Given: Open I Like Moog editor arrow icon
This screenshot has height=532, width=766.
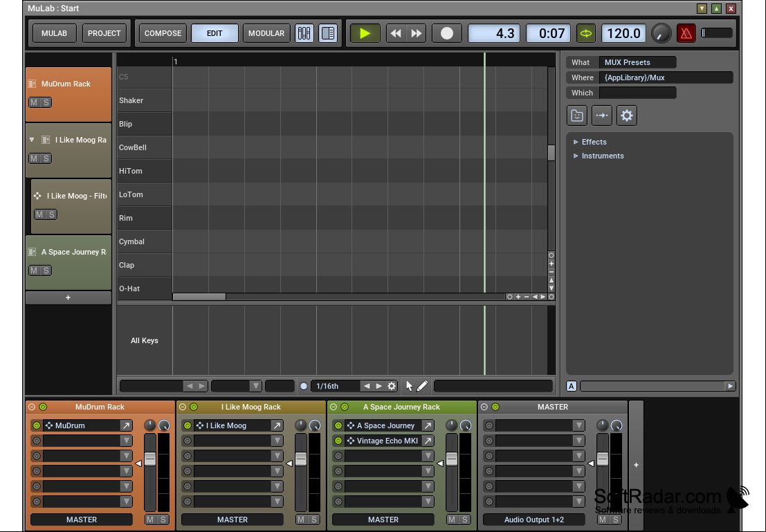Looking at the screenshot, I should [x=277, y=425].
